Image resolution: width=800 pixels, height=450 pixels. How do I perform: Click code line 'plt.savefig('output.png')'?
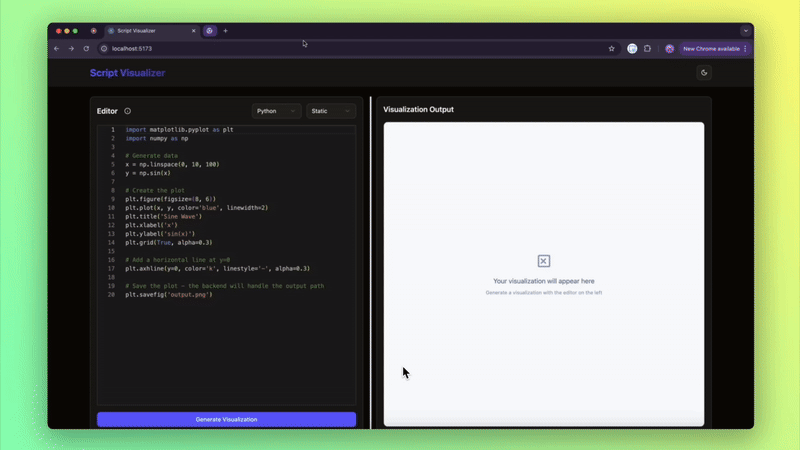point(169,294)
